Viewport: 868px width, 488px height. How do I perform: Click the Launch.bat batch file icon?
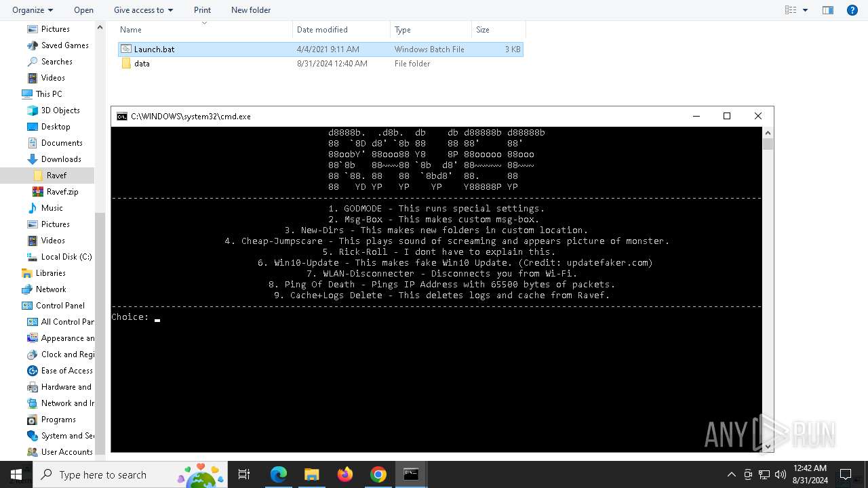126,49
